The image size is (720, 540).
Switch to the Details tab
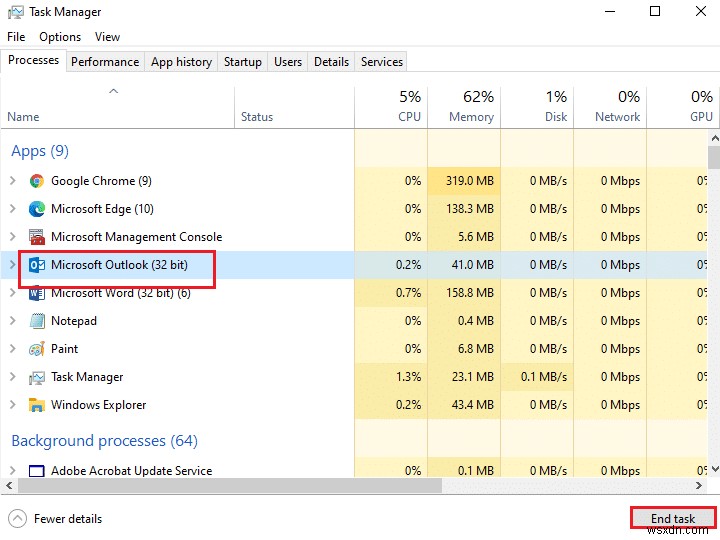[331, 62]
